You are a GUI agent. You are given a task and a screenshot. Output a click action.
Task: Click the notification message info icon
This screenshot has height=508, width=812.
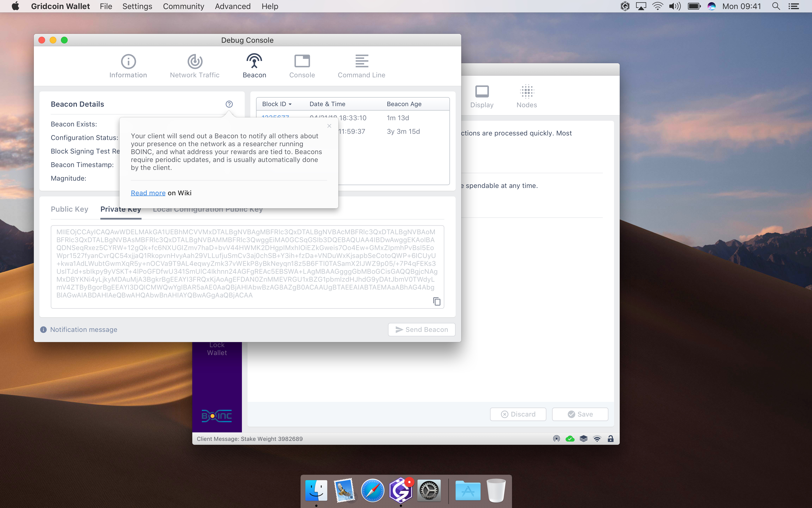(43, 330)
